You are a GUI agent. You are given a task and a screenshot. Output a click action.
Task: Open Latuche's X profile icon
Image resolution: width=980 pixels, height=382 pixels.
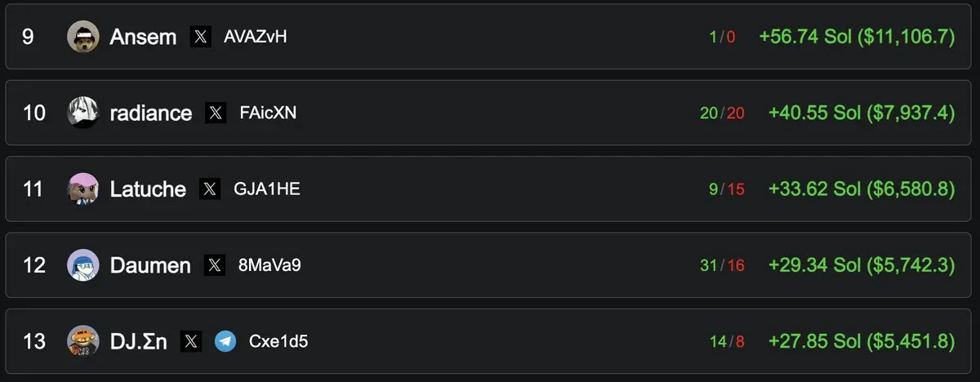point(210,189)
